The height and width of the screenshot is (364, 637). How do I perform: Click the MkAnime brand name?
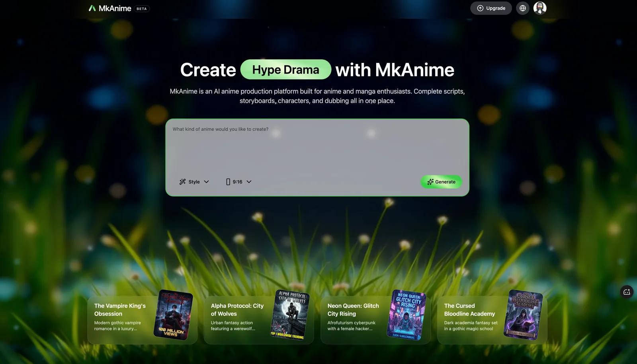115,8
